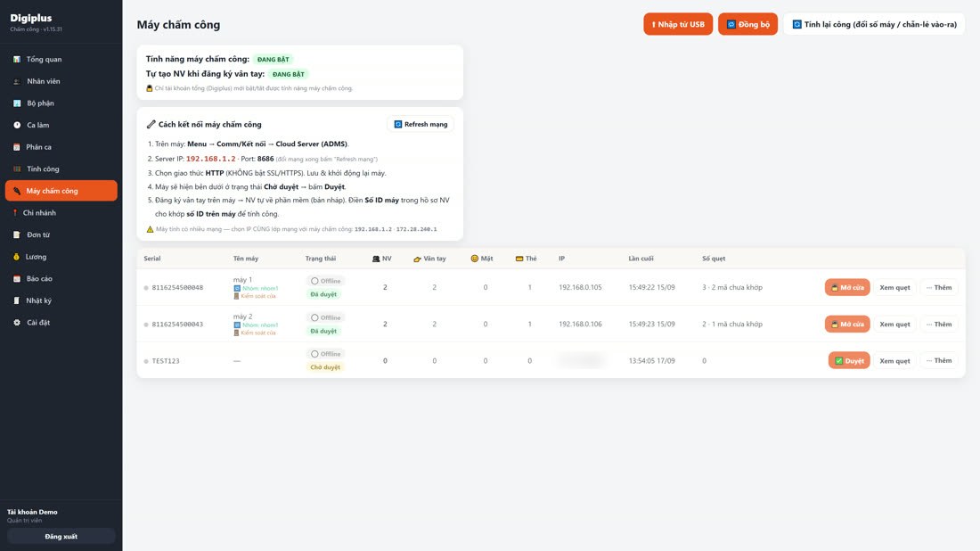Select the Phân ca calendar icon
Screen dimensions: 980x551
[x=17, y=147]
